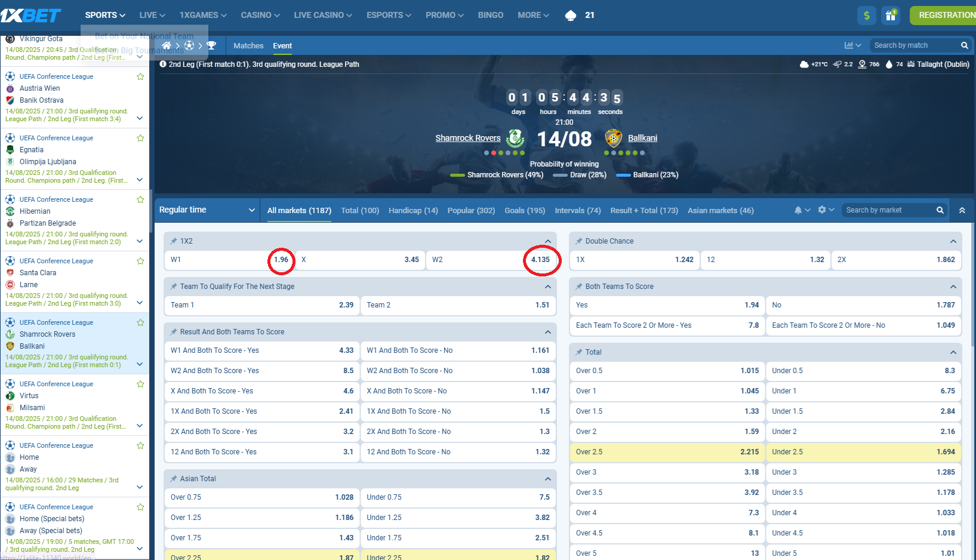Pin the Both Teams To Score market

[x=579, y=287]
